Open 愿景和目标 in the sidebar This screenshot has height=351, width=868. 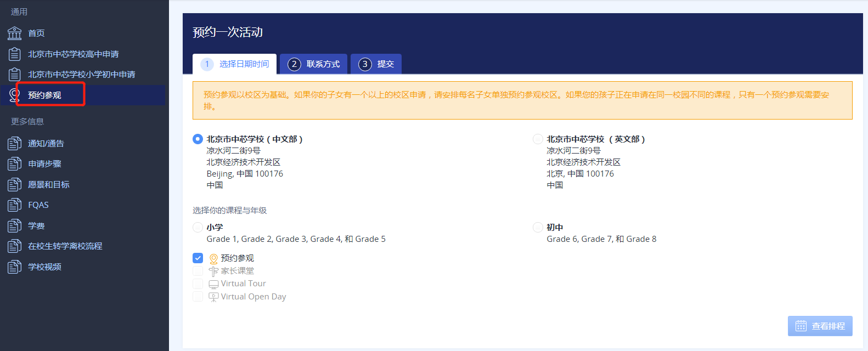point(49,185)
